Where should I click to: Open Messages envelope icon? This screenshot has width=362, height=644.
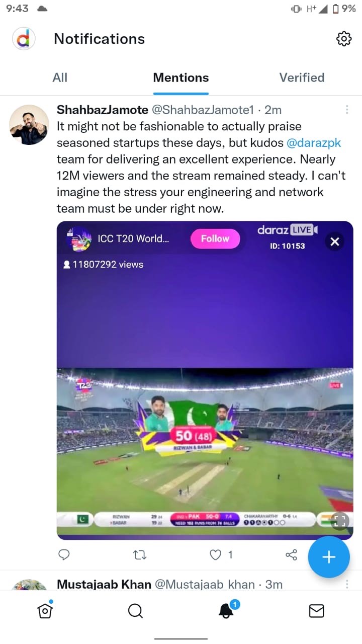[x=316, y=611]
